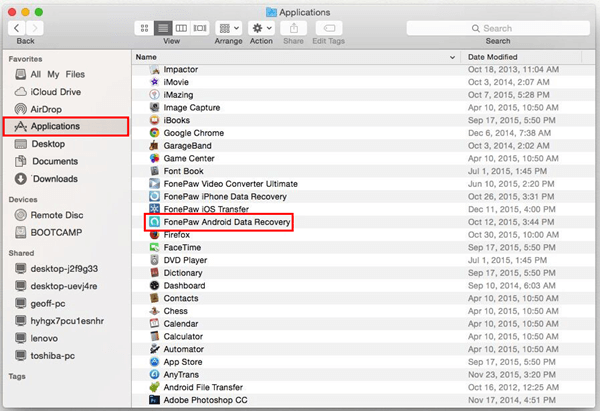
Task: Go back with the Back arrow button
Action: tap(16, 28)
